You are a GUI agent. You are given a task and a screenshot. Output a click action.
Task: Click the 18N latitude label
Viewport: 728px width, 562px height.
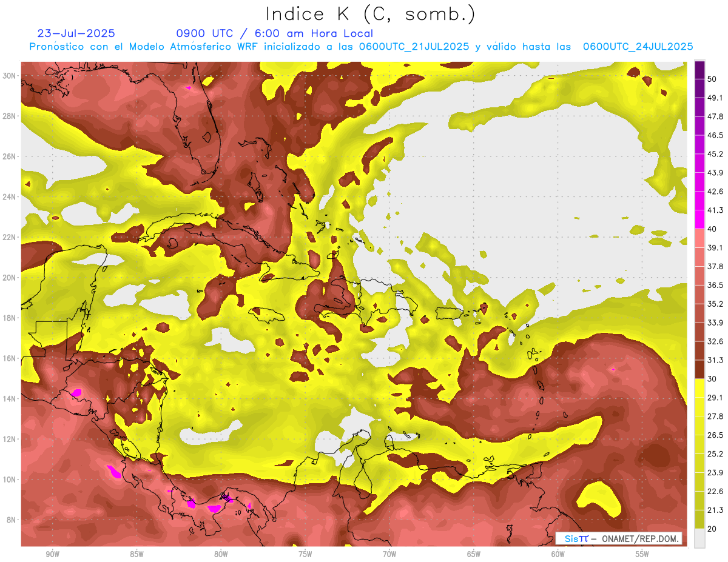9,318
